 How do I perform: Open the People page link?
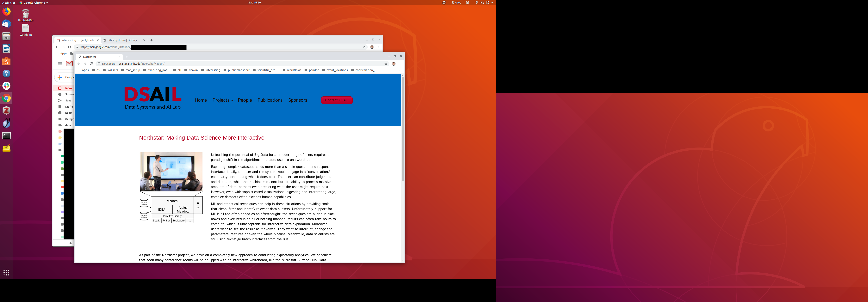click(245, 100)
